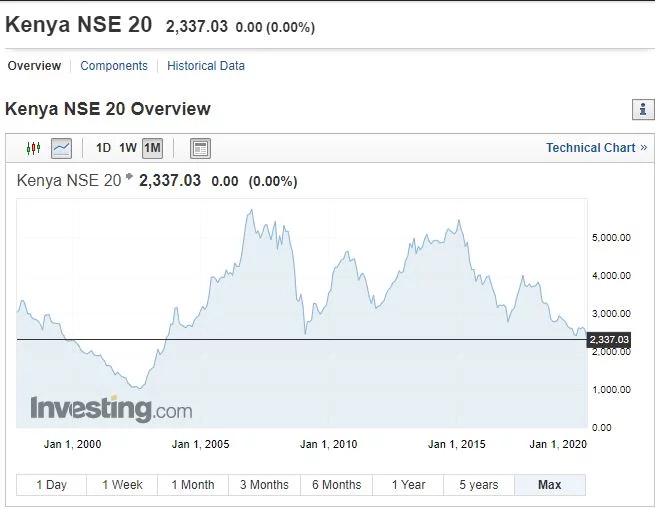Open the news/table overlay icon in chart toolbar
The image size is (655, 509).
(x=201, y=148)
